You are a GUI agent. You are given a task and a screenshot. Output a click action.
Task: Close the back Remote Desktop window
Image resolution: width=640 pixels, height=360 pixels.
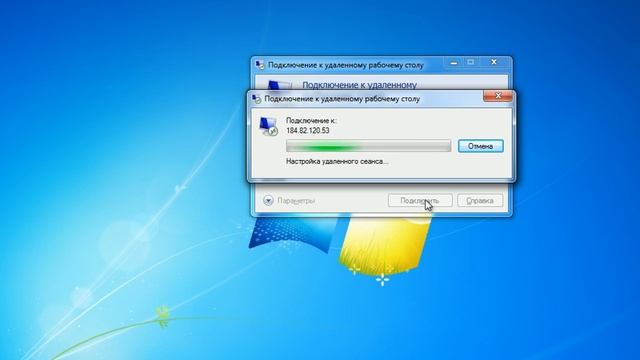tap(494, 62)
